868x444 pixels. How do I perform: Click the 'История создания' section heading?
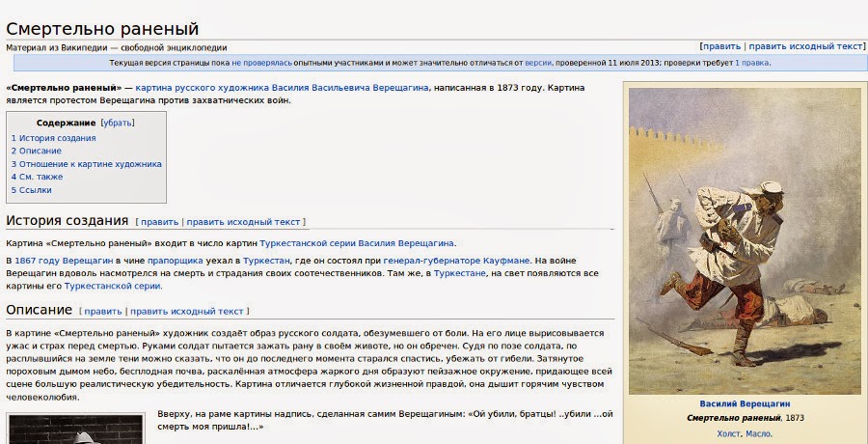67,220
